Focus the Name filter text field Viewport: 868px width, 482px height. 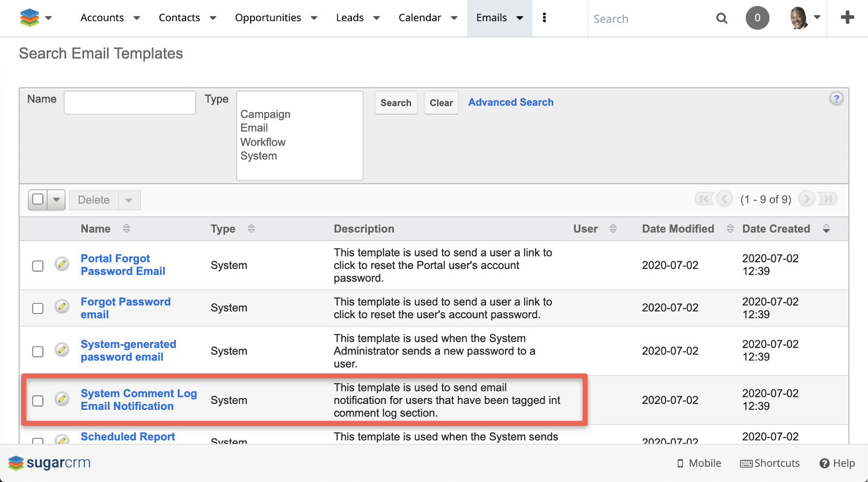tap(130, 102)
